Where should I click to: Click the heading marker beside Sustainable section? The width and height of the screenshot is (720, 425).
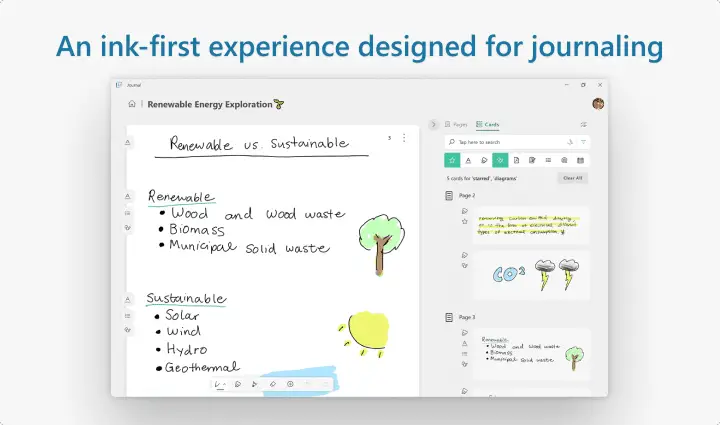click(128, 300)
